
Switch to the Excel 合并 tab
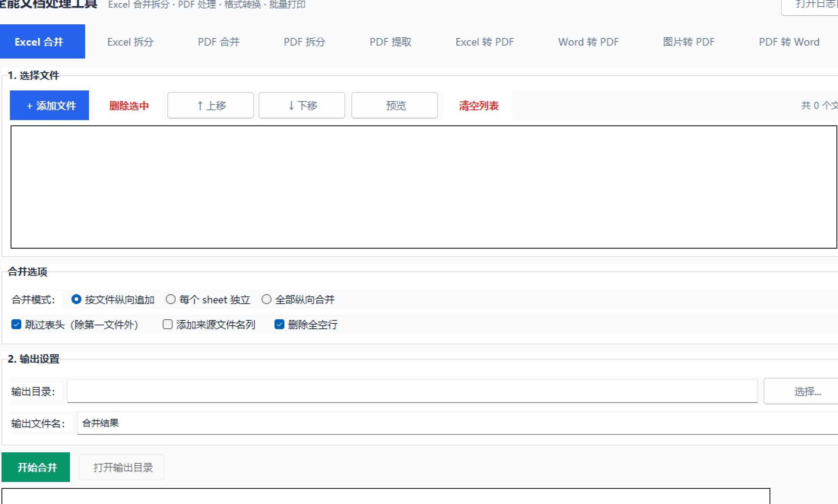click(42, 41)
